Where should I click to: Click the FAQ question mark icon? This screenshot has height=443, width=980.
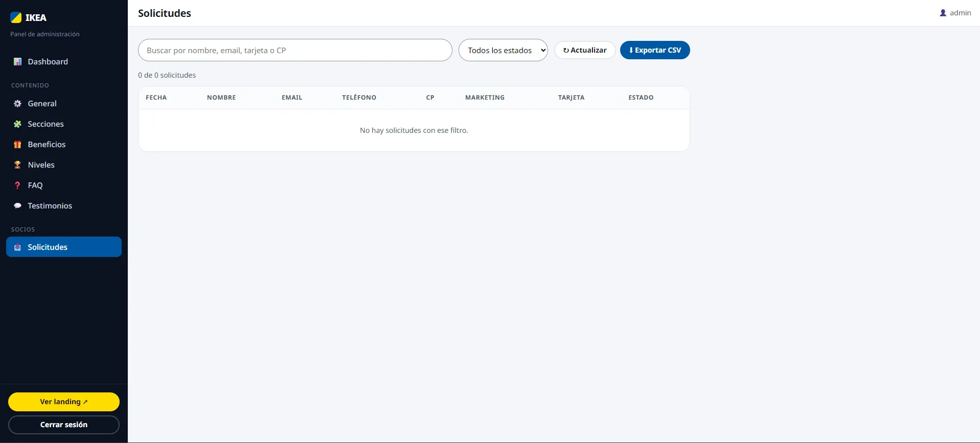tap(17, 185)
